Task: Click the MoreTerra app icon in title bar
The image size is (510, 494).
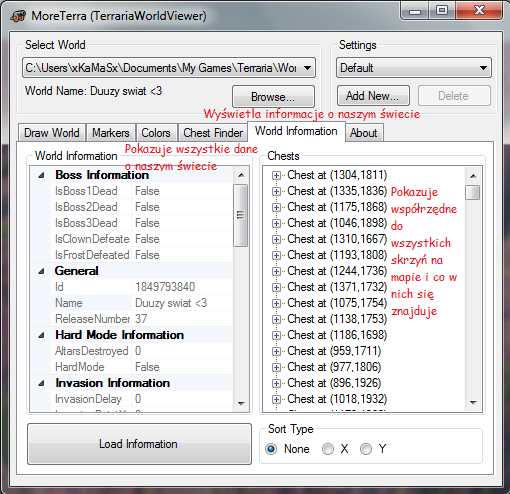Action: click(18, 16)
